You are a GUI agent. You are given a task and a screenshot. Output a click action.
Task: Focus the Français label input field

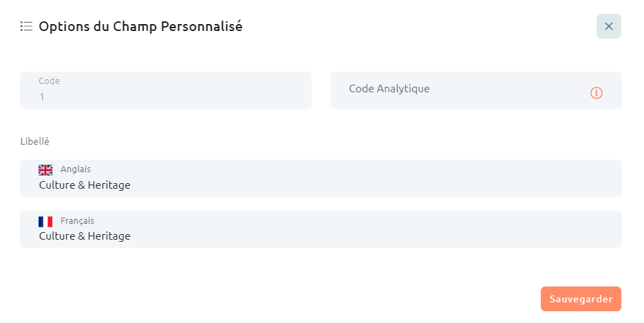tap(321, 229)
